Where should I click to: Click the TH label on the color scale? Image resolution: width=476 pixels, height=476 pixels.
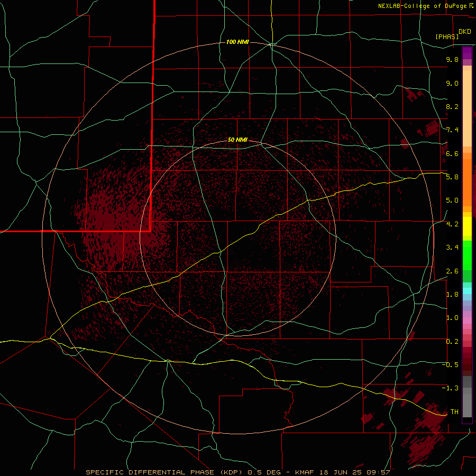[454, 412]
